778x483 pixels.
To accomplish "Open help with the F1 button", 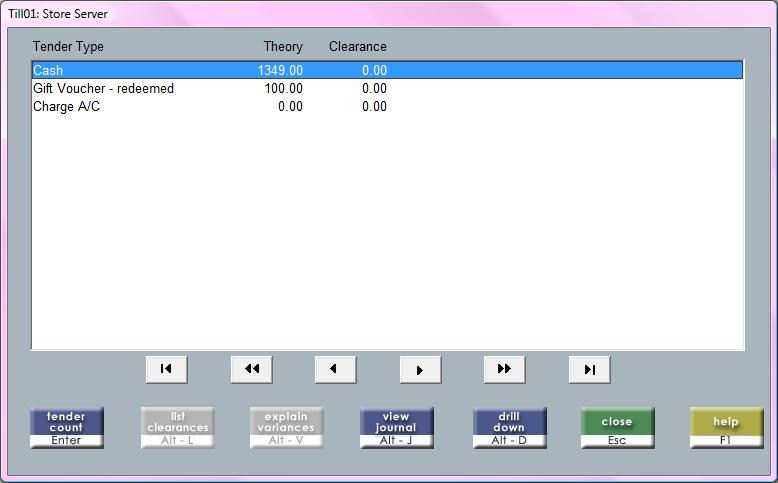I will (726, 428).
